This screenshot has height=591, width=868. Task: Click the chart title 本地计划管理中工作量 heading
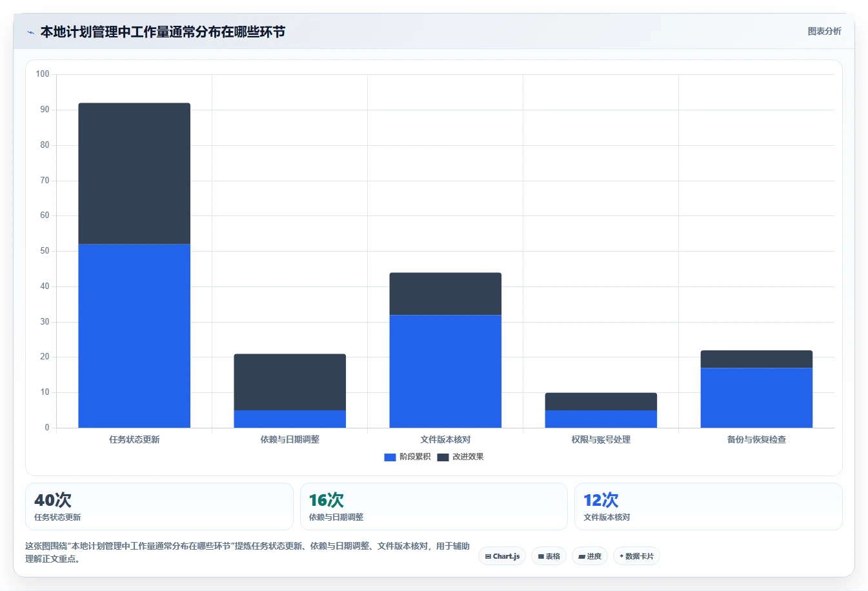coord(163,32)
